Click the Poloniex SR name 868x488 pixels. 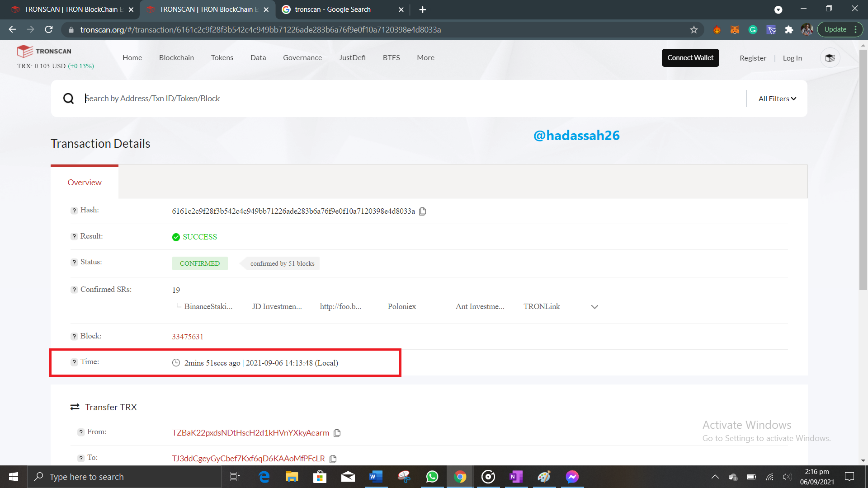(402, 307)
